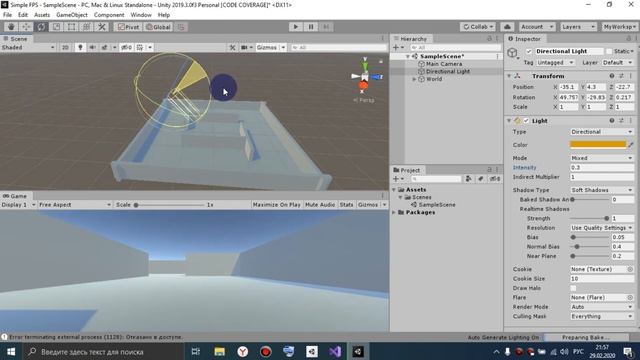Open the light Color swatch

[x=598, y=144]
